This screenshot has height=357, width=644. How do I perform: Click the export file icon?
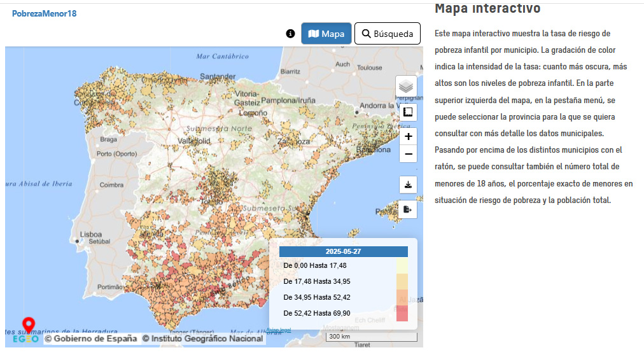407,209
